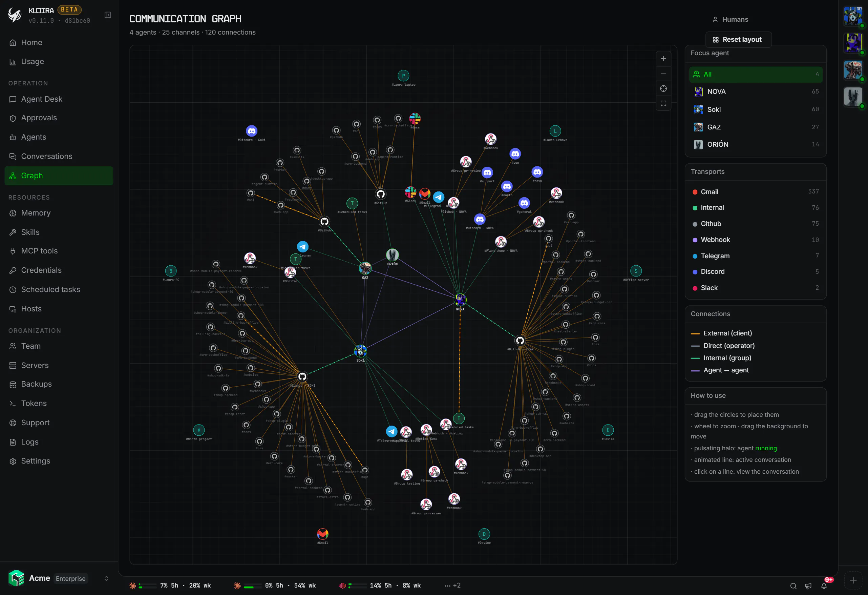Open the Settings page
Screen dimensions: 868x595
pyautogui.click(x=59, y=461)
